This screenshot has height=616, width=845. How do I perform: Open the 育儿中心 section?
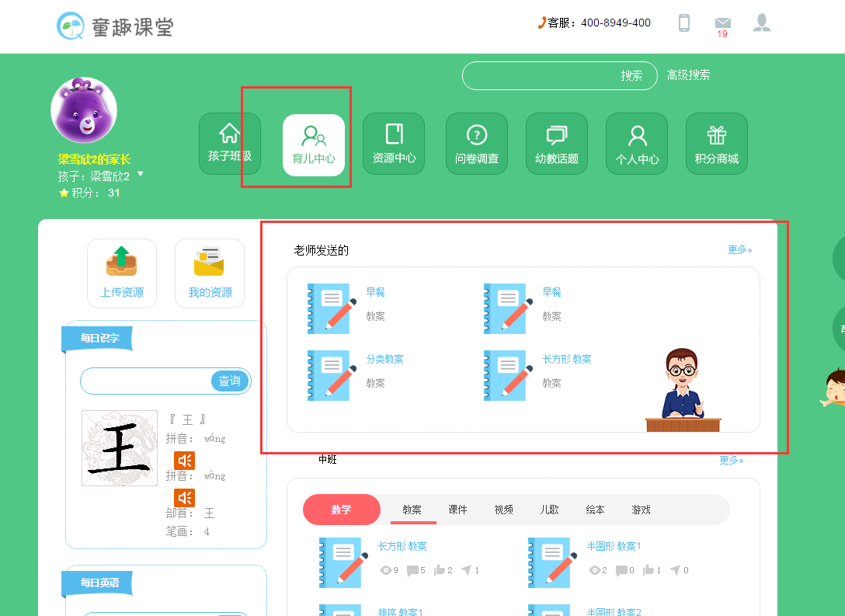[314, 145]
